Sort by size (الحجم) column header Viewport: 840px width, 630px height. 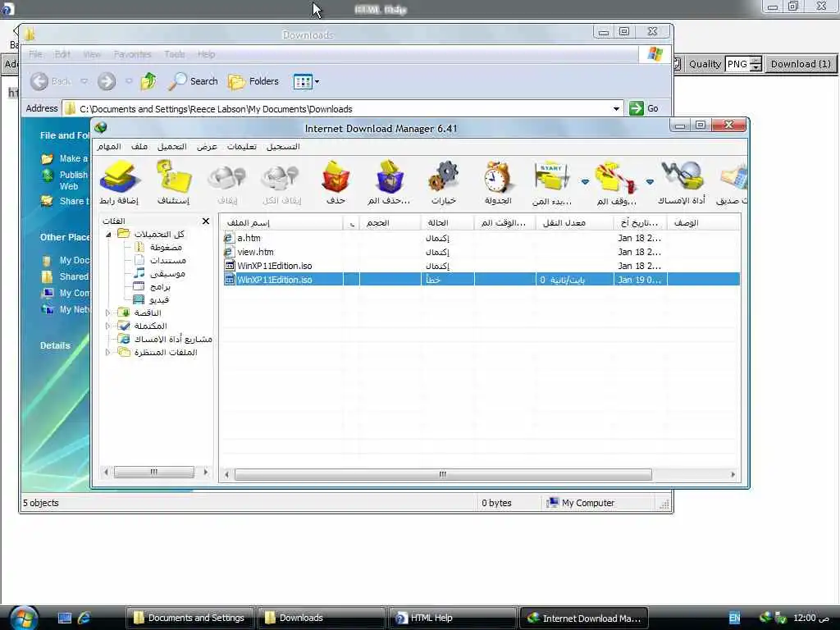[390, 222]
